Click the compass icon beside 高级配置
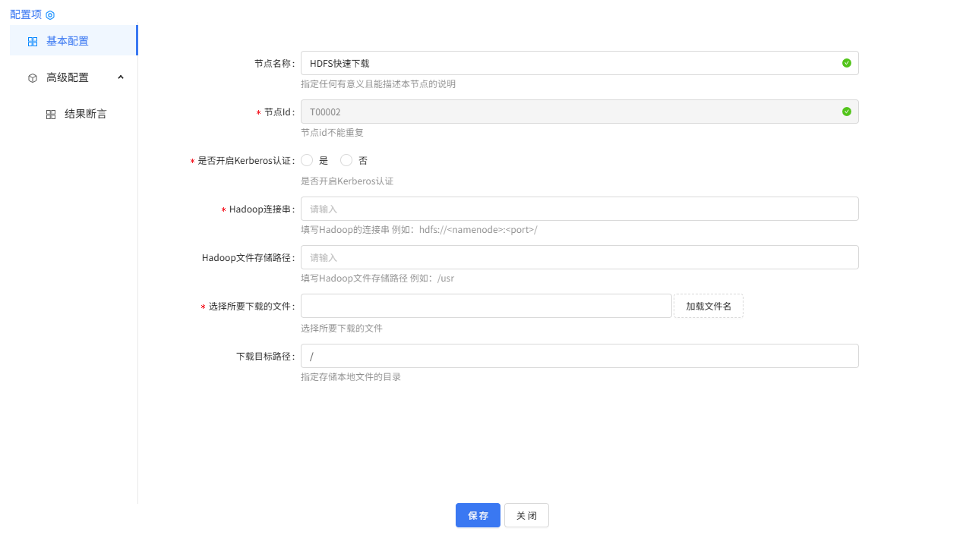The height and width of the screenshot is (560, 963). (x=32, y=77)
